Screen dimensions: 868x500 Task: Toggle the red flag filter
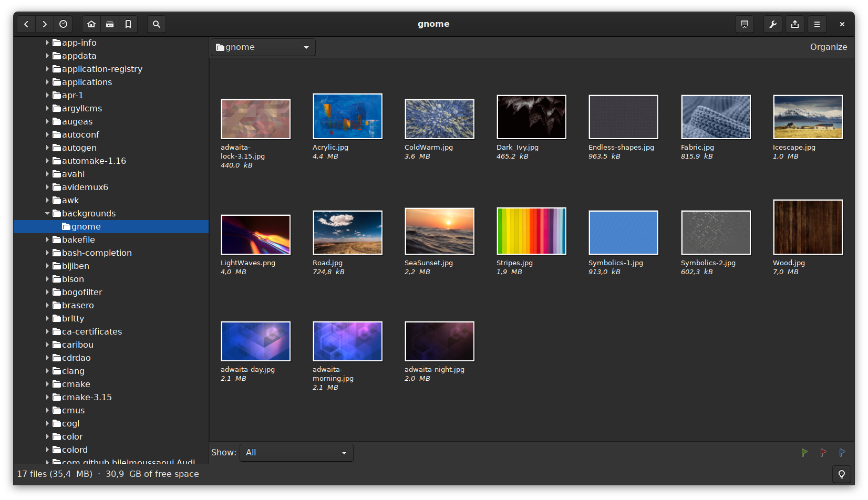pyautogui.click(x=823, y=453)
